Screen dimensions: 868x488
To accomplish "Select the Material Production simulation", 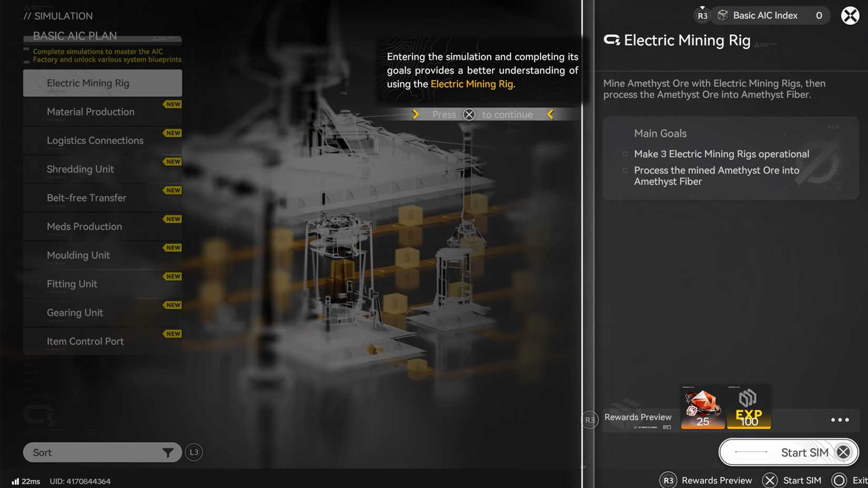I will (x=102, y=111).
